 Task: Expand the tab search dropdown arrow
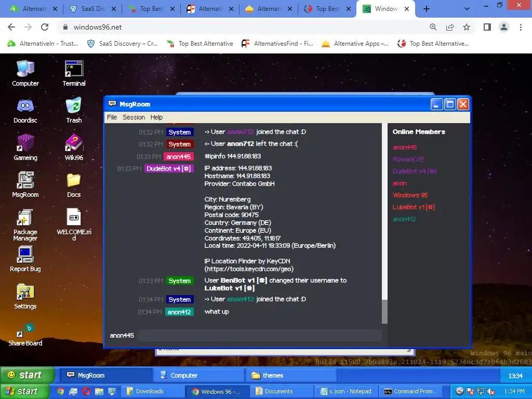tap(467, 9)
